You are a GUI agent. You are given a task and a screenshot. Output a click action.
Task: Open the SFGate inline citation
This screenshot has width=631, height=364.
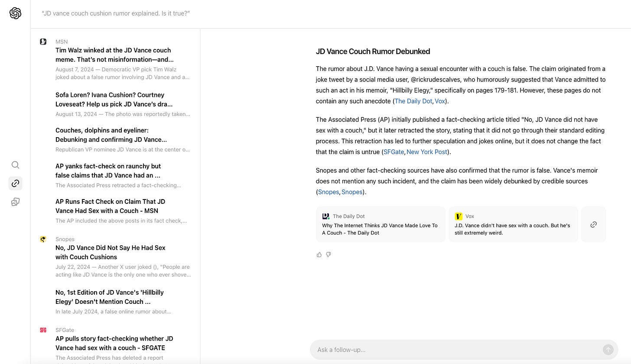(394, 152)
